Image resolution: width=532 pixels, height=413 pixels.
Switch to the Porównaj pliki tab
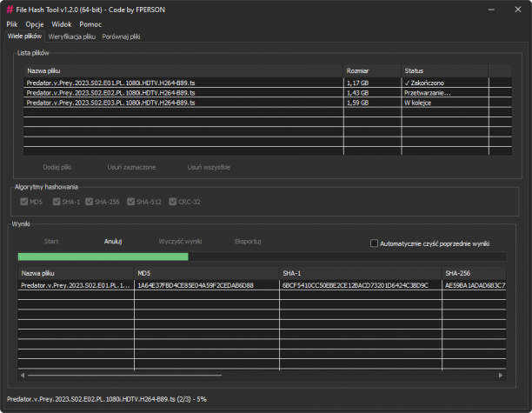point(121,37)
